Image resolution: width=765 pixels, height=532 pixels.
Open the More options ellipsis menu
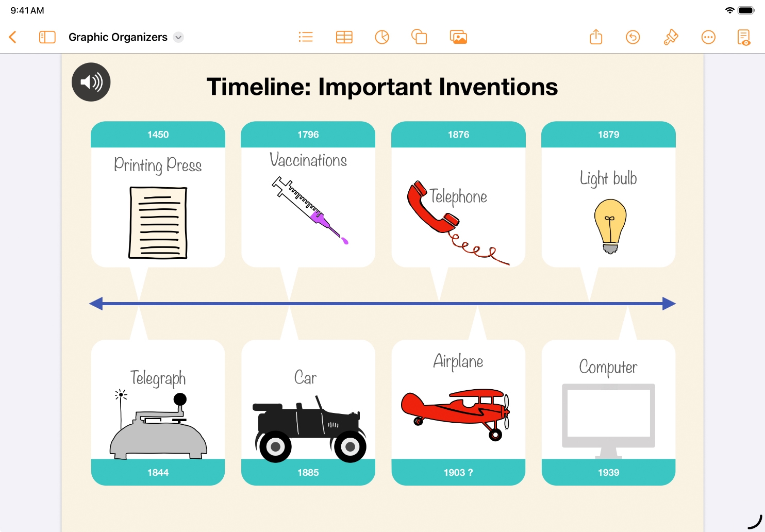708,37
